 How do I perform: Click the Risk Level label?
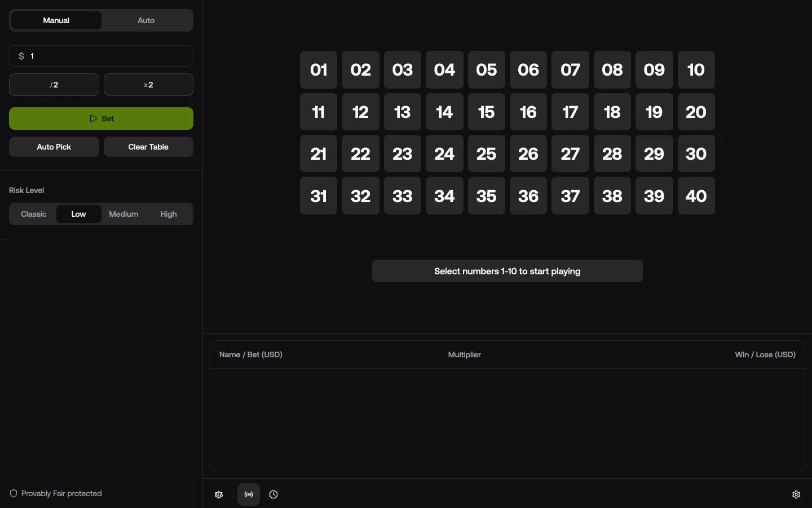point(27,190)
